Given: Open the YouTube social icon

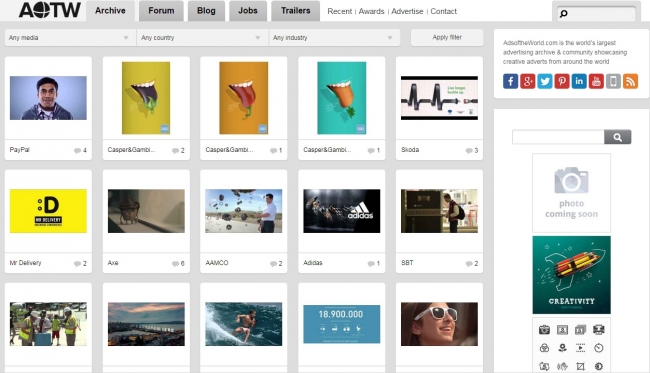Looking at the screenshot, I should (596, 81).
